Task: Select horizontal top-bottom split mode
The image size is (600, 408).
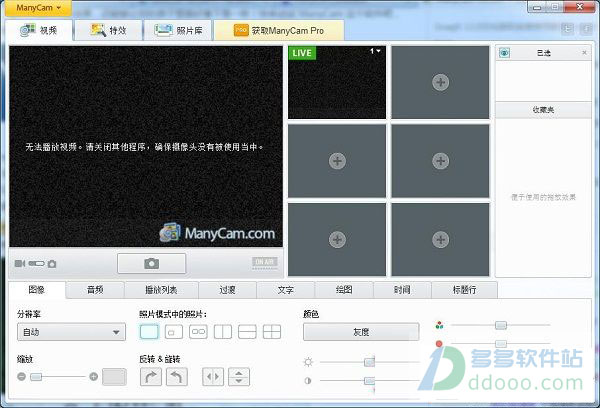Action: point(247,332)
